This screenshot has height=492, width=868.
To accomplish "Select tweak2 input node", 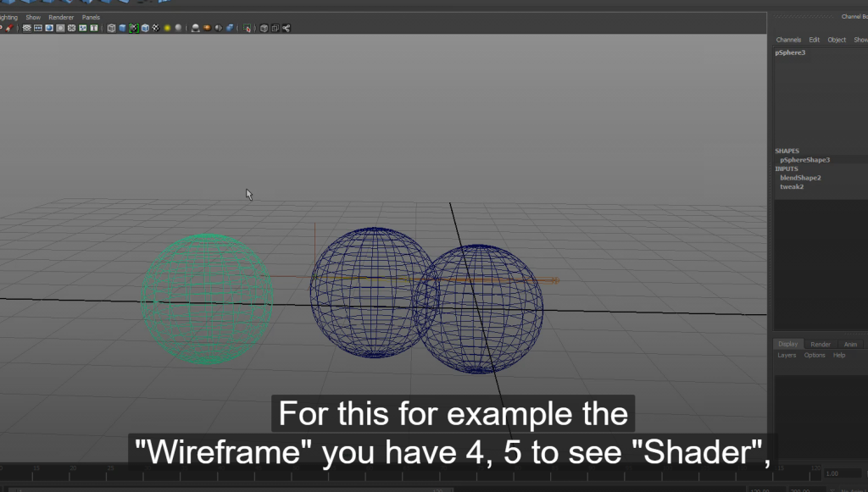I will click(x=792, y=187).
